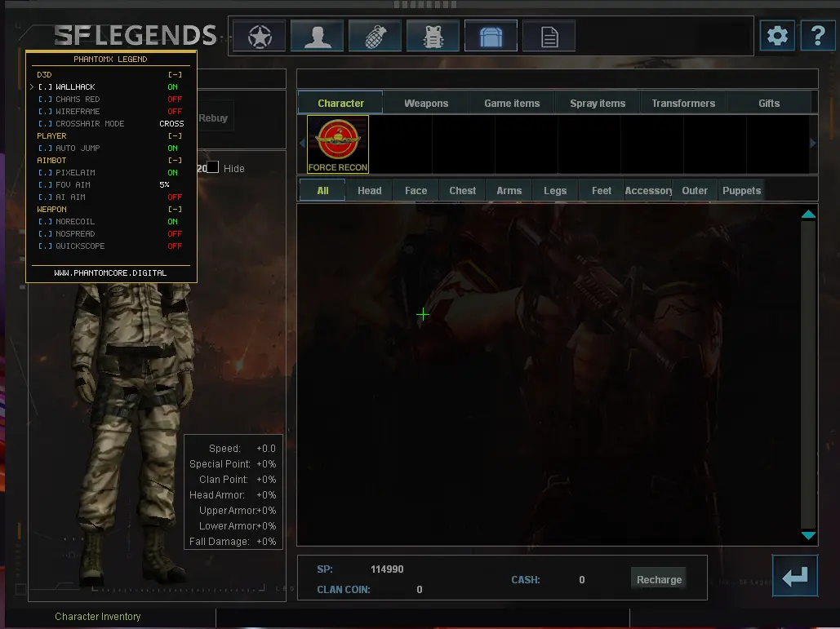
Task: Click the inventory list down arrow
Action: click(808, 535)
